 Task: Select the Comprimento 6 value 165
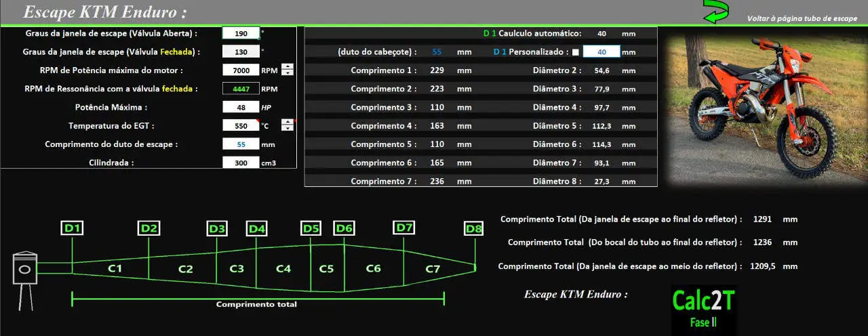437,163
